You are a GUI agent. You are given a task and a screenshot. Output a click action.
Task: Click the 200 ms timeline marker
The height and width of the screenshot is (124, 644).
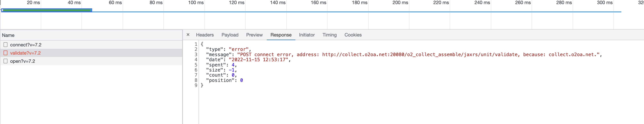click(x=400, y=3)
